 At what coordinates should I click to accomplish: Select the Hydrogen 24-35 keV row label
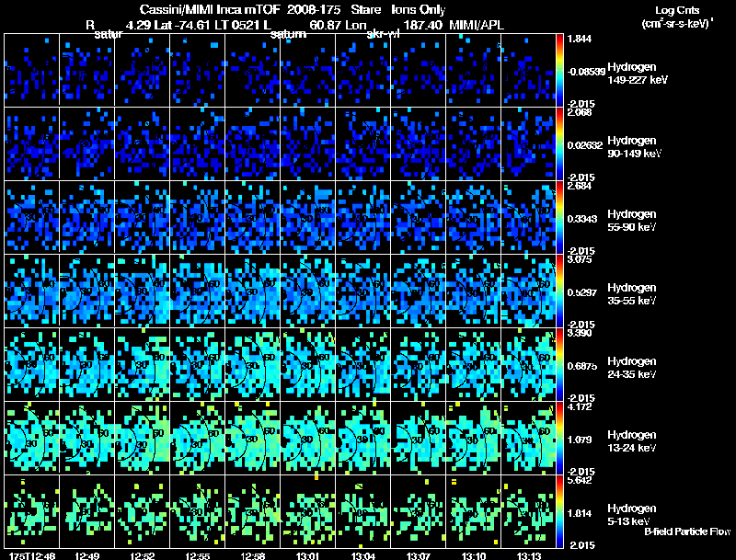click(x=632, y=368)
